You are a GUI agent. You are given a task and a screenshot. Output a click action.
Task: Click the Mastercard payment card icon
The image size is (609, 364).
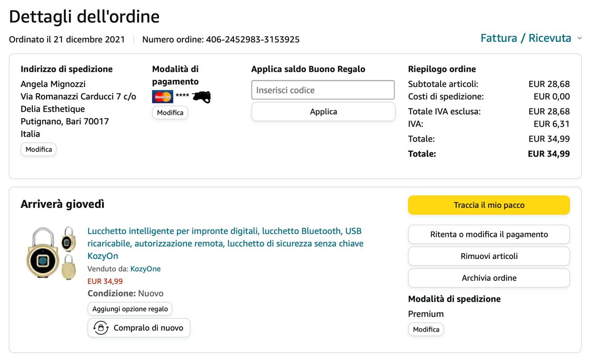pos(162,97)
